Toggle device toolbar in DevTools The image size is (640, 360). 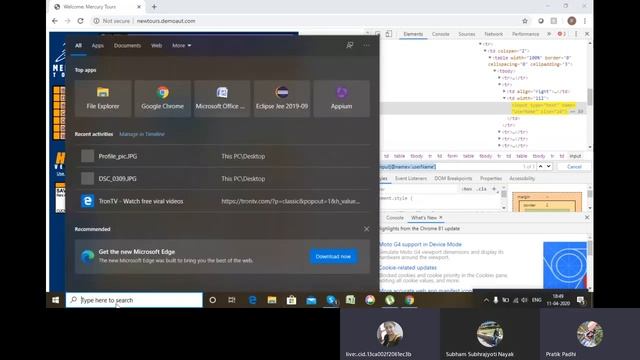pos(389,34)
